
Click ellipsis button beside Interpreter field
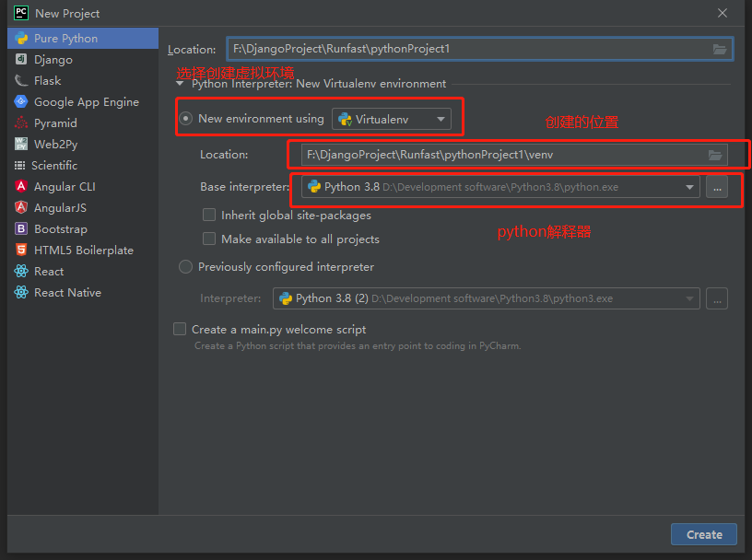point(717,298)
